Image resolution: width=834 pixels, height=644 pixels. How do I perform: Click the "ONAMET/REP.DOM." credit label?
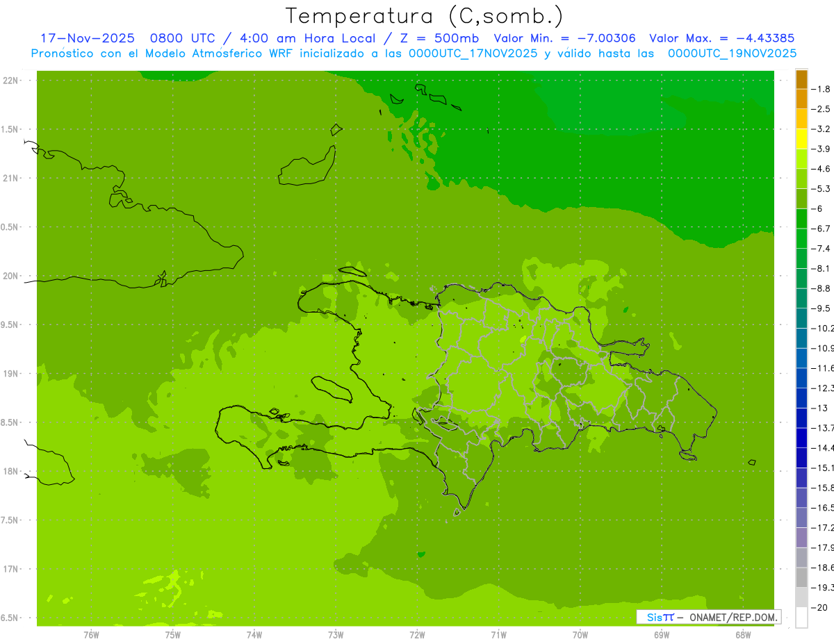[733, 617]
